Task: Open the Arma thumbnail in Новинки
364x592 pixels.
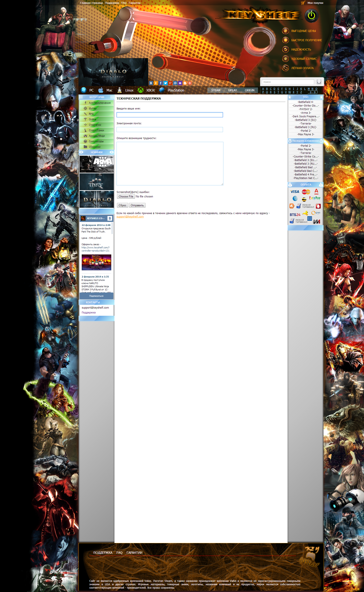Action: coord(96,164)
